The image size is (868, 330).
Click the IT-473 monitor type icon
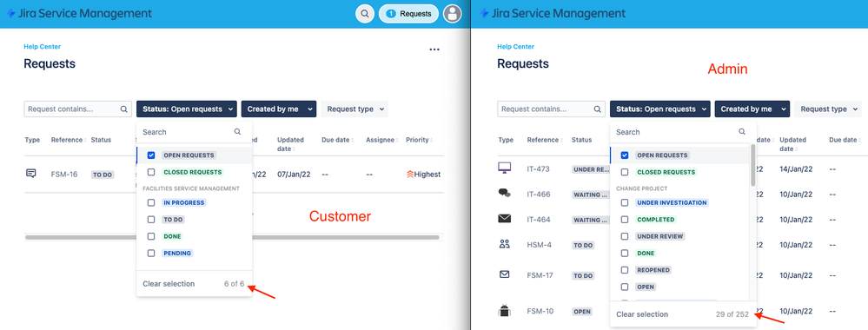pyautogui.click(x=504, y=168)
